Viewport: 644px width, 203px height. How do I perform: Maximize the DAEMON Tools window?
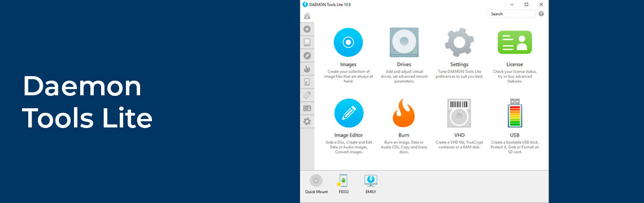click(x=526, y=5)
